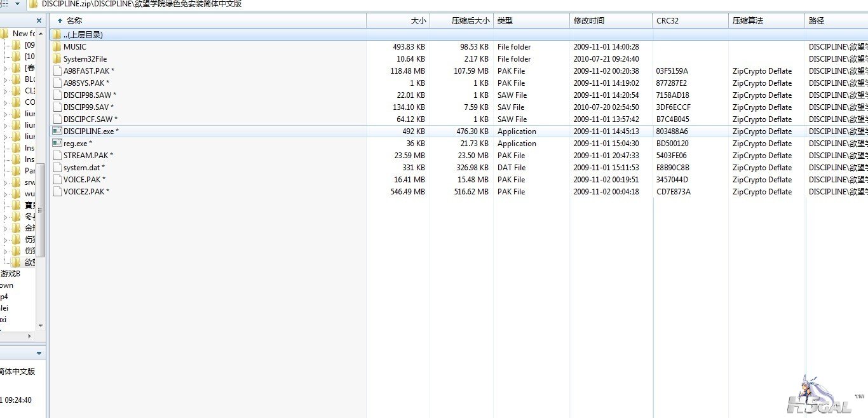The height and width of the screenshot is (418, 868).
Task: Click the STREAM.PAK file icon
Action: point(57,155)
